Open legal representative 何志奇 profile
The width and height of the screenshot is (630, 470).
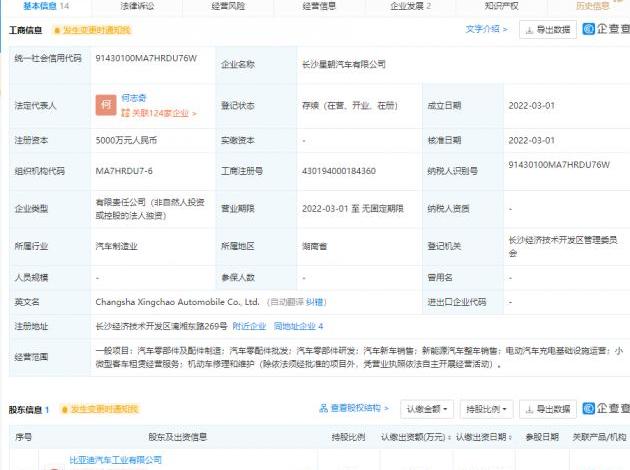coord(134,98)
